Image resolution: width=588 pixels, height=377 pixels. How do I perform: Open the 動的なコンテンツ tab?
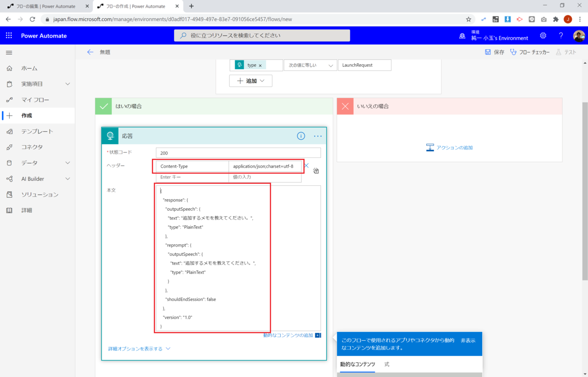[358, 364]
